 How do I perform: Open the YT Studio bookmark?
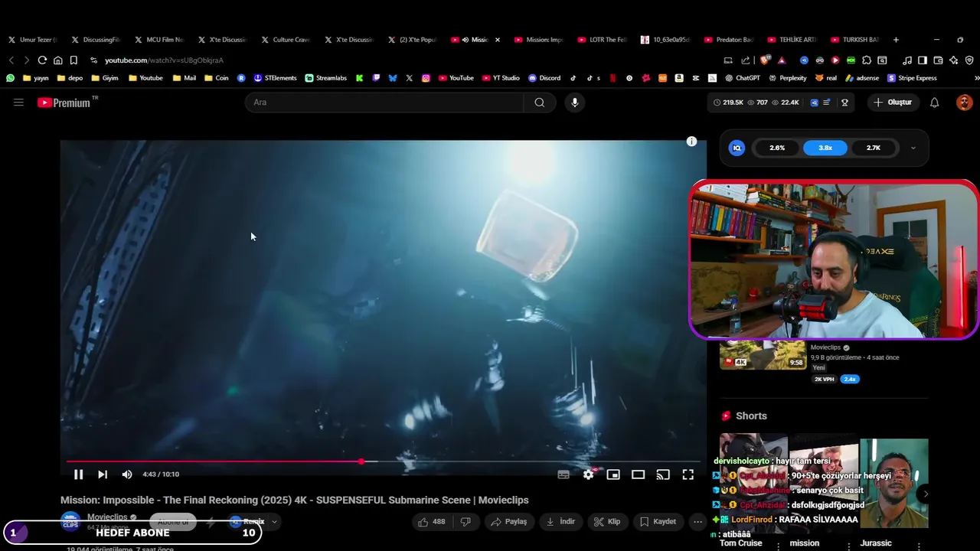[501, 78]
